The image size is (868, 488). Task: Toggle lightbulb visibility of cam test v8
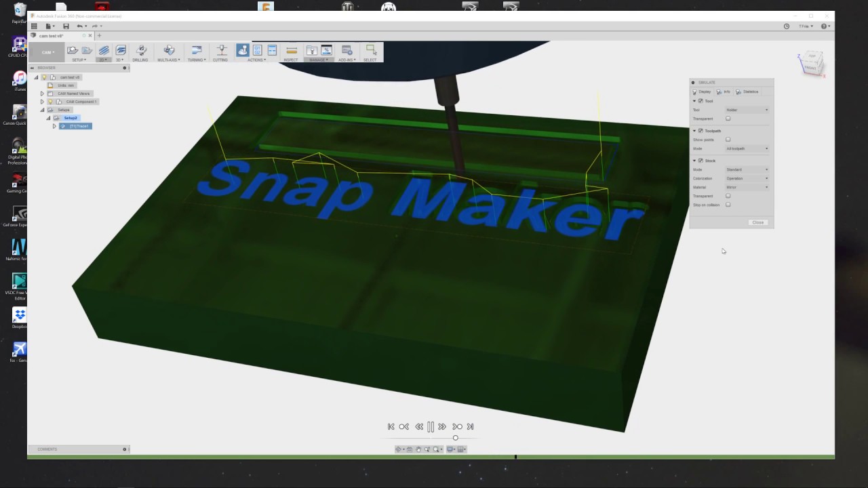pos(45,77)
